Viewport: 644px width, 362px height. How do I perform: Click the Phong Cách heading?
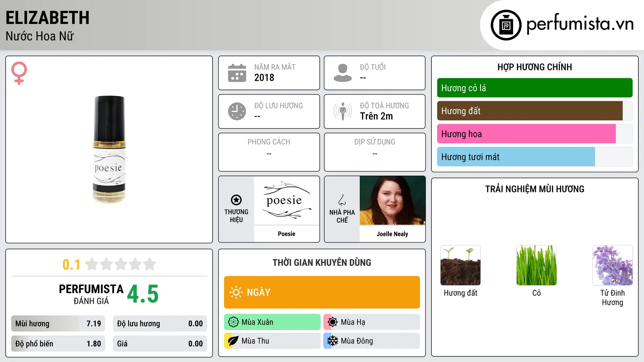point(269,142)
